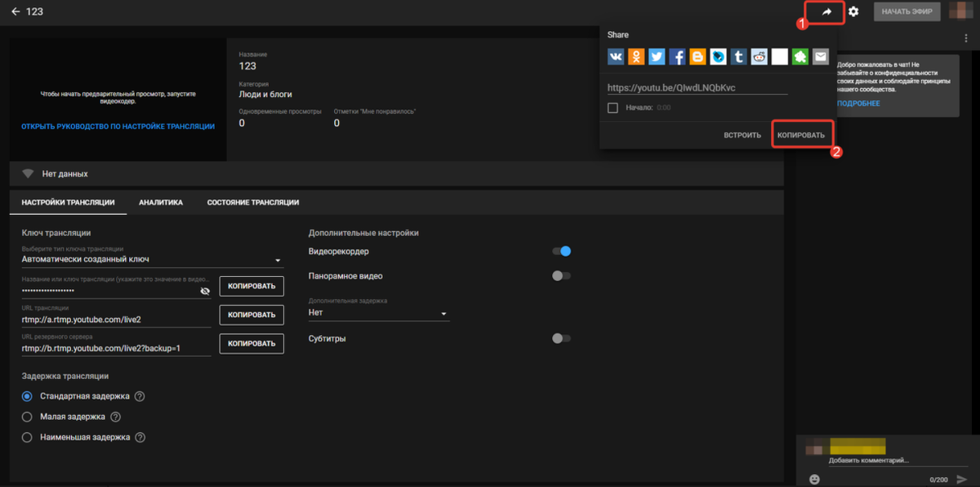Go back with the arrow next to 123
The image size is (980, 487).
coord(16,11)
